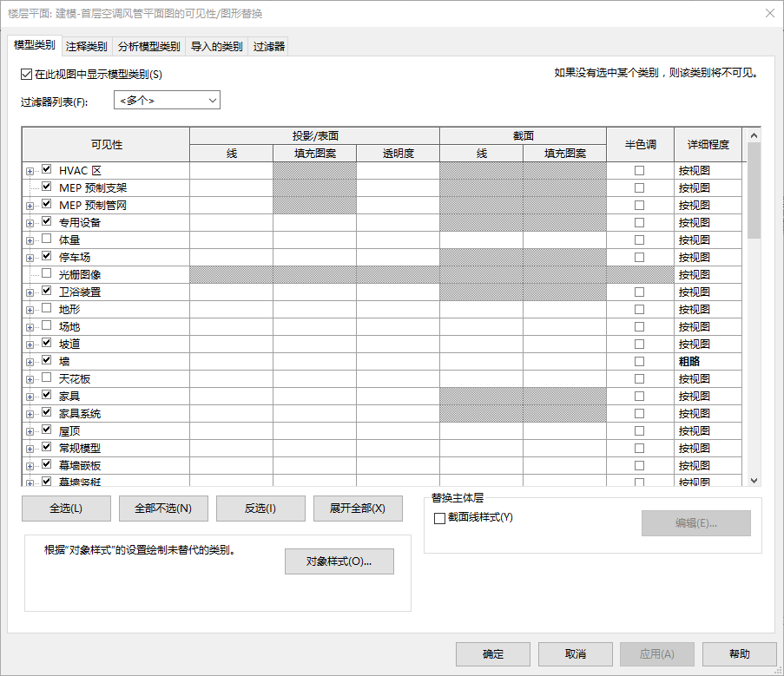Enable visibility checkbox for 体量
The image size is (784, 676).
(47, 239)
